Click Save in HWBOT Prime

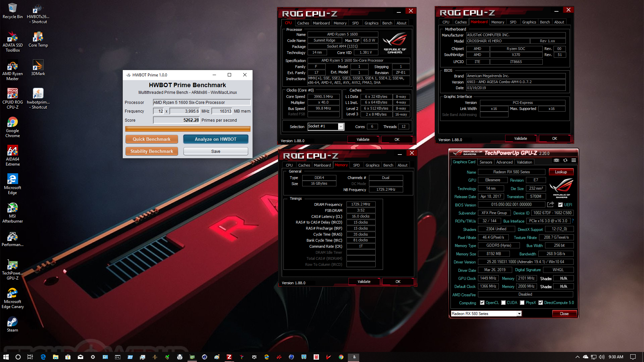click(x=216, y=151)
